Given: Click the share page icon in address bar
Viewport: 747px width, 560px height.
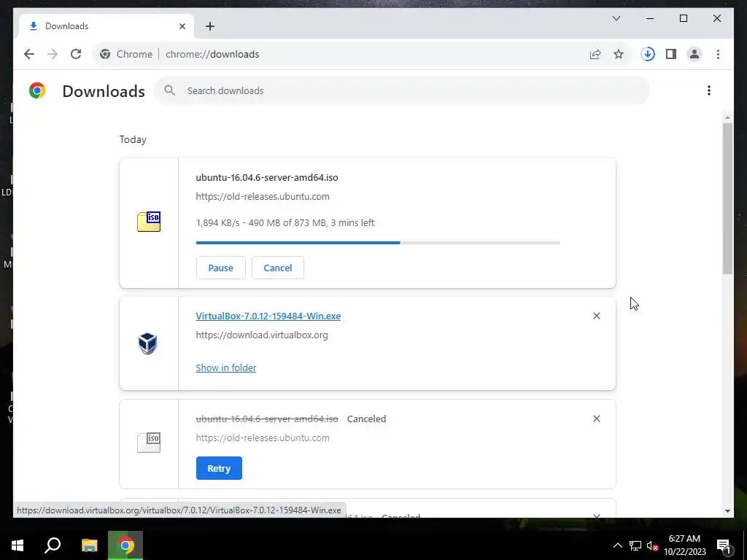Looking at the screenshot, I should pos(595,54).
